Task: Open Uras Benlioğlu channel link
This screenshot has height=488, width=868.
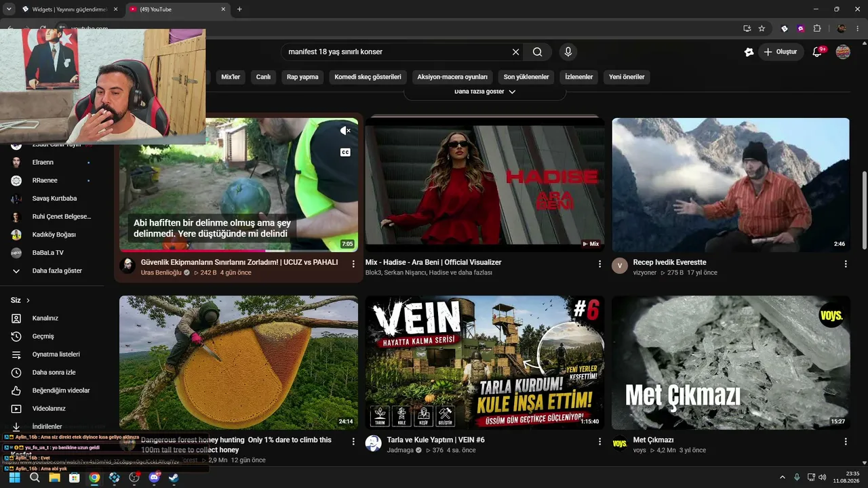Action: (161, 272)
